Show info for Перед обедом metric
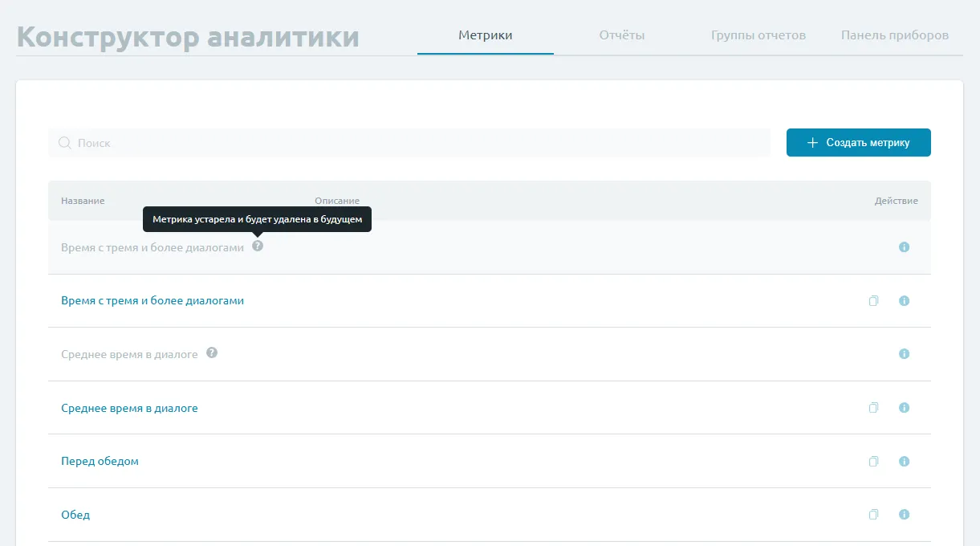Screen dimensions: 980x546 click(x=904, y=462)
